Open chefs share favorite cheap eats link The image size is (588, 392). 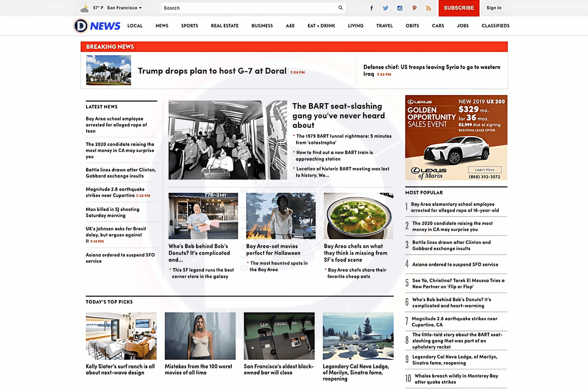356,273
